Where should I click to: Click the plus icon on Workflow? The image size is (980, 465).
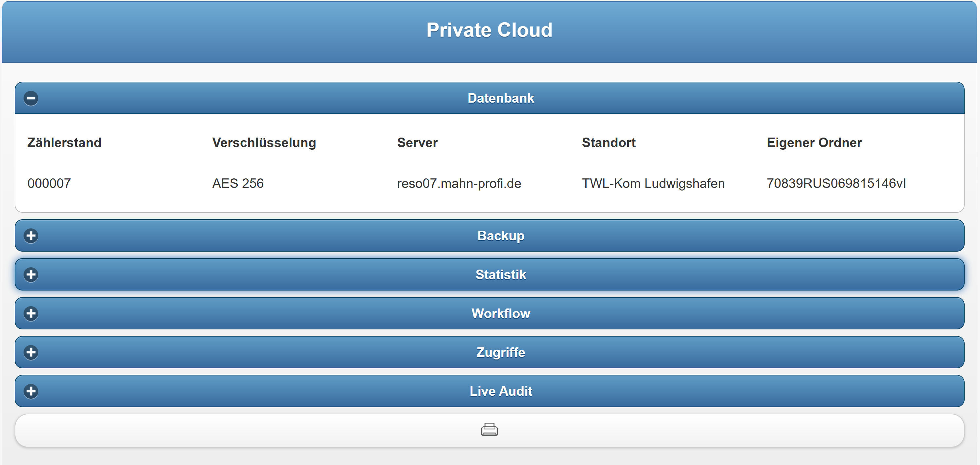pos(31,314)
